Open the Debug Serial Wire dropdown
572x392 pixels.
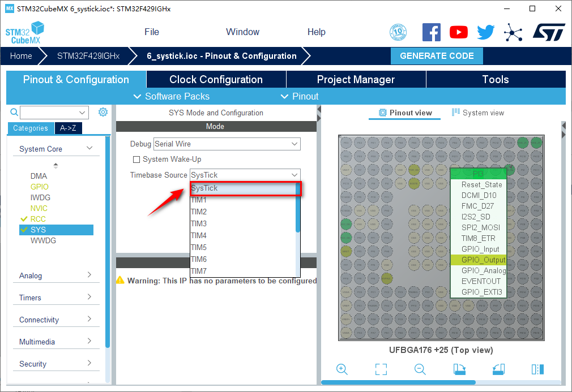pyautogui.click(x=227, y=144)
